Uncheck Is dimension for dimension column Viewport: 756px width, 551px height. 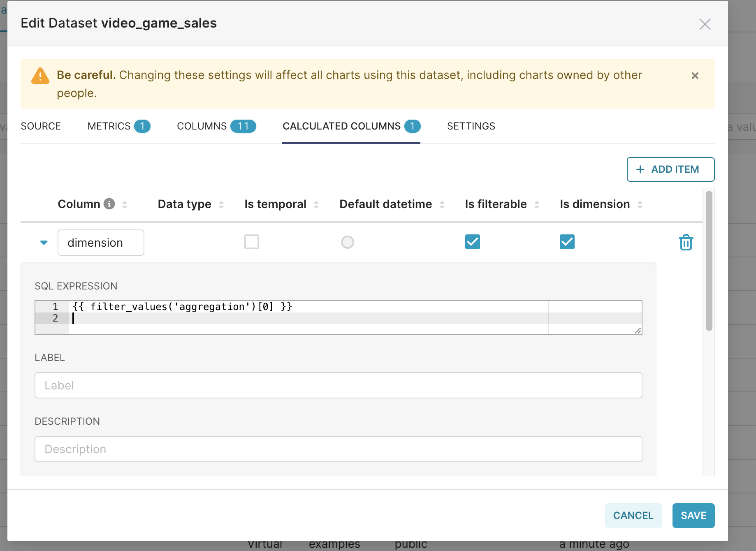pos(567,242)
